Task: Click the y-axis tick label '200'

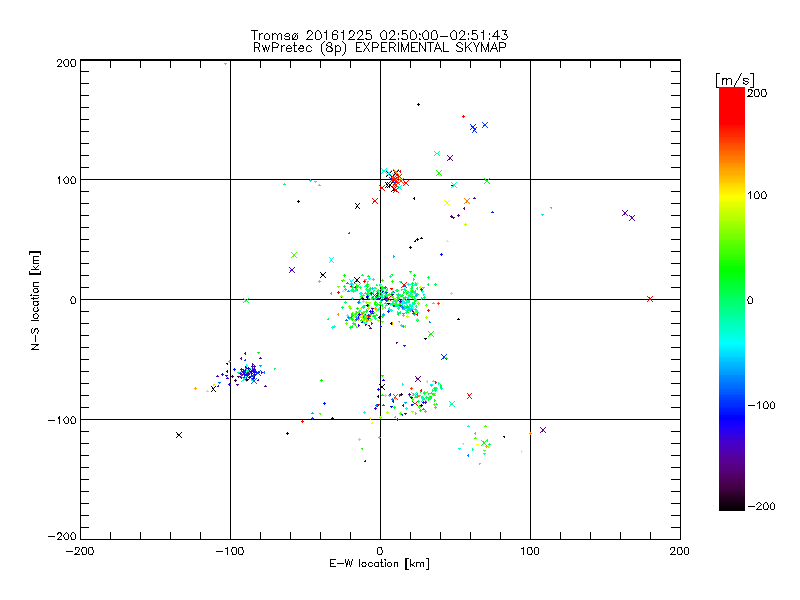Action: point(66,63)
